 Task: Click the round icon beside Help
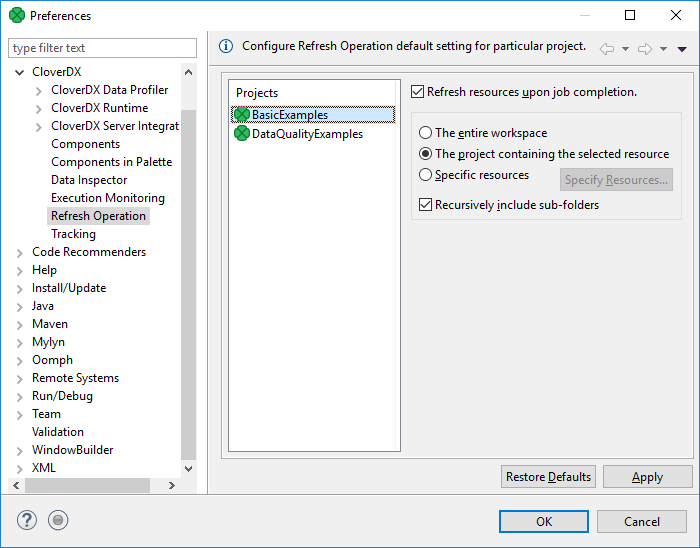click(58, 520)
